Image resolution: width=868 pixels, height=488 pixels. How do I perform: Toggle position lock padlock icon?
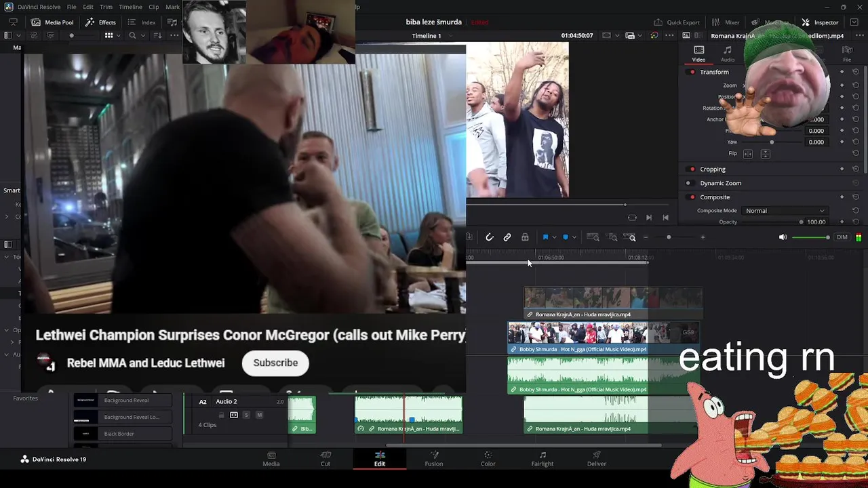pos(525,237)
